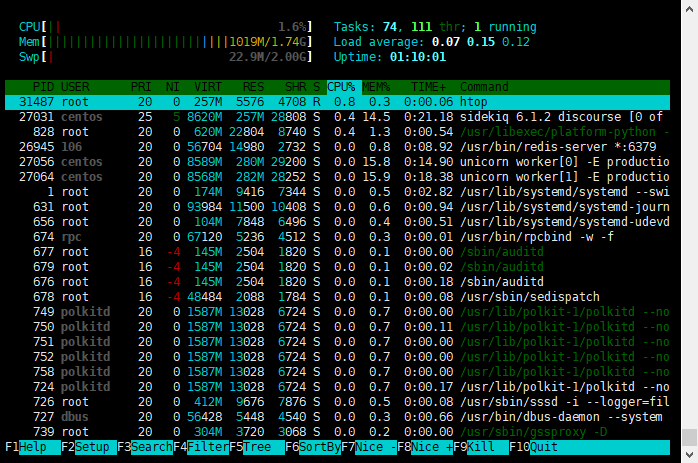This screenshot has width=698, height=463.
Task: Click F1 Help in the function bar
Action: coord(32,447)
